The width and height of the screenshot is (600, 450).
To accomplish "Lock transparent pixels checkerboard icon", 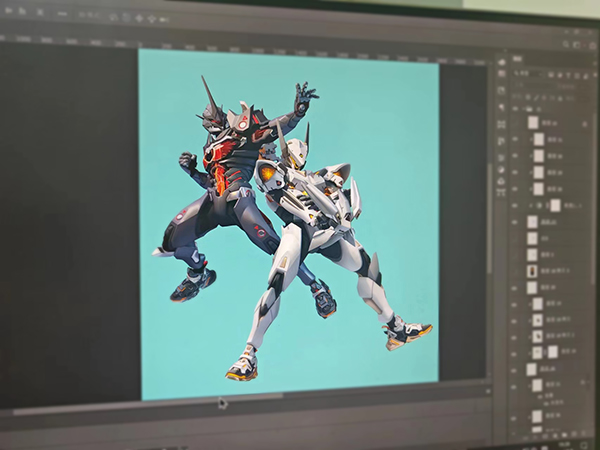I will (x=528, y=97).
